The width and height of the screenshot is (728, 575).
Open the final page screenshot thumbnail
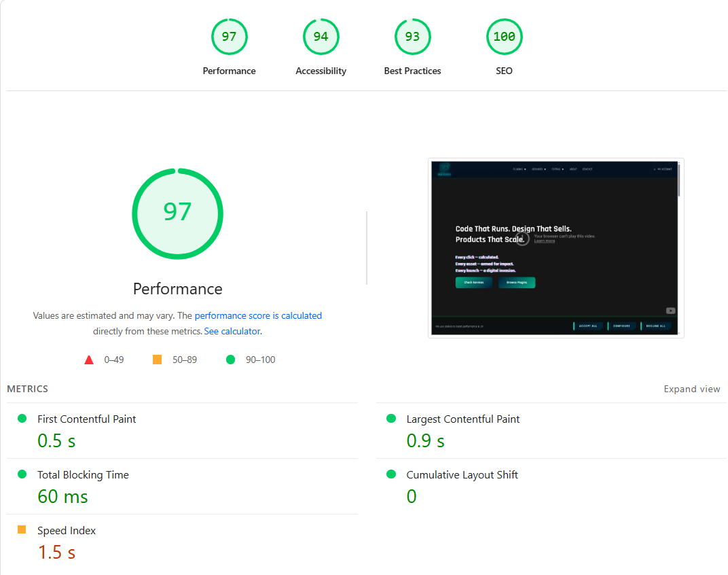coord(556,248)
